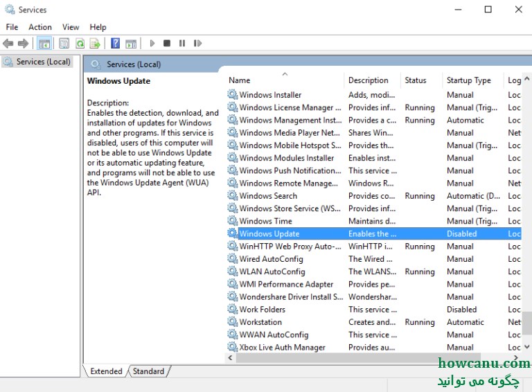Screen dimensions: 532x392
Task: Select Windows Push Notification... service
Action: pyautogui.click(x=290, y=170)
